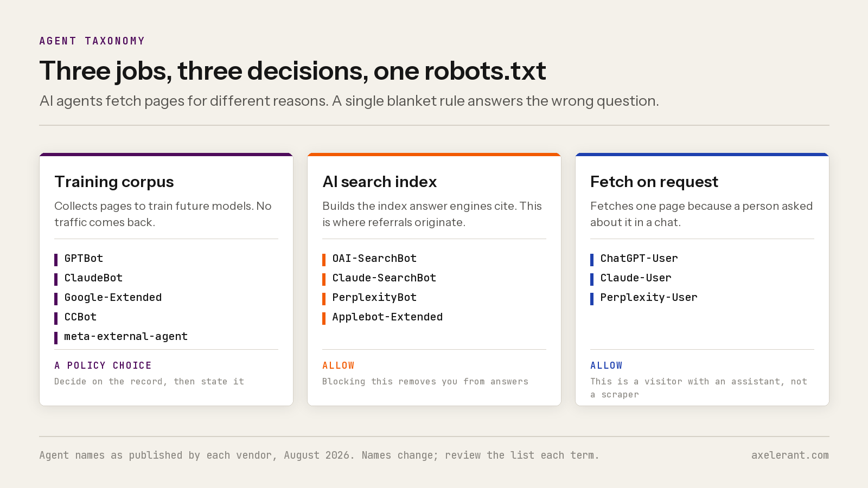Image resolution: width=868 pixels, height=488 pixels.
Task: Select the 'Training corpus' card title
Action: point(114,182)
